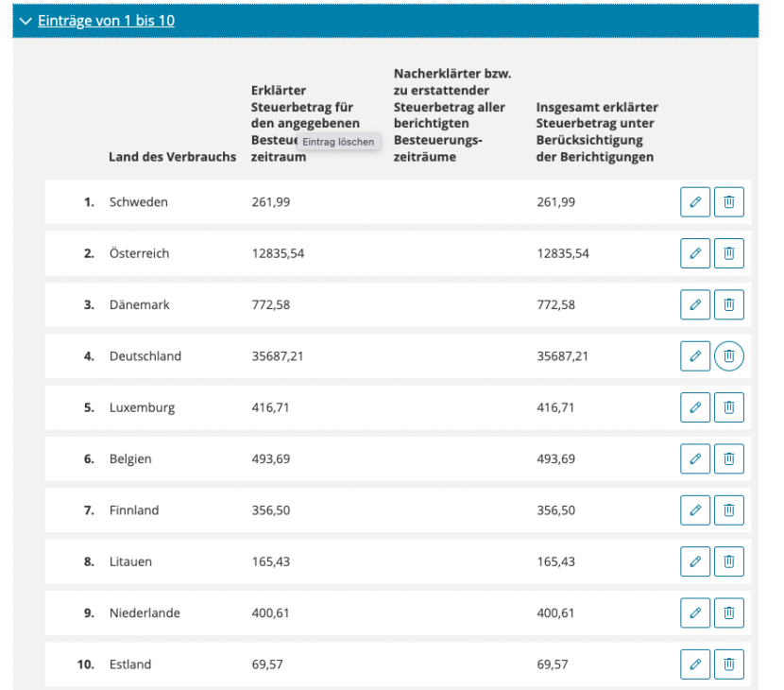Select the 'Schweden' country cell
Screen dimensions: 784x690
(x=139, y=202)
